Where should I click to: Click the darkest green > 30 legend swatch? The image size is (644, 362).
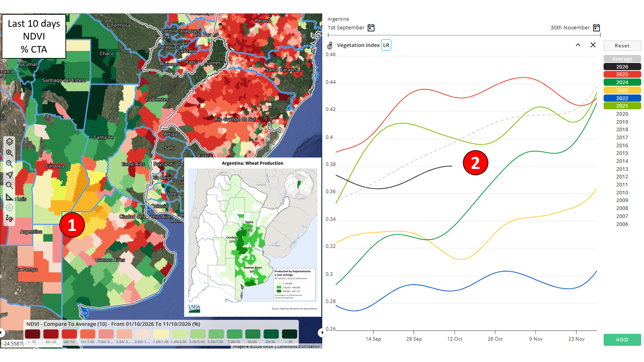coord(289,334)
